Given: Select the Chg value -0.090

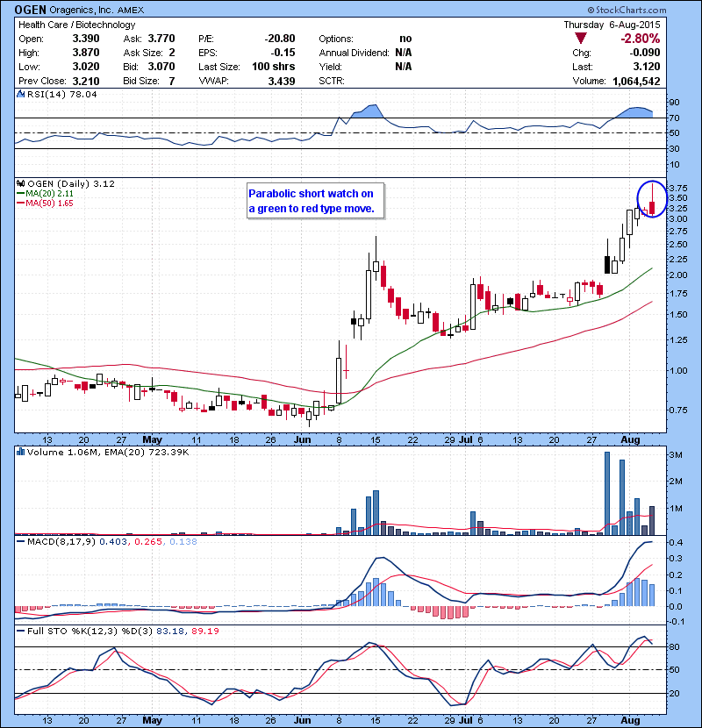Looking at the screenshot, I should pyautogui.click(x=645, y=53).
